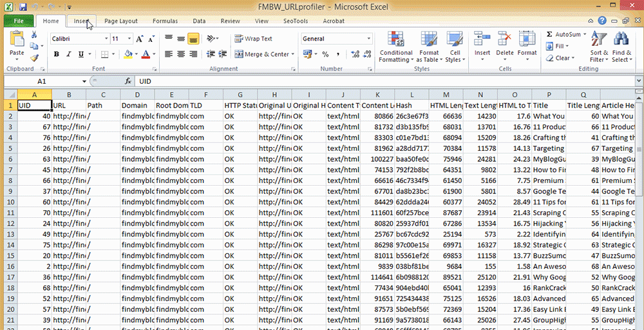The width and height of the screenshot is (644, 330).
Task: Click the Format Painter brush icon
Action: [34, 58]
